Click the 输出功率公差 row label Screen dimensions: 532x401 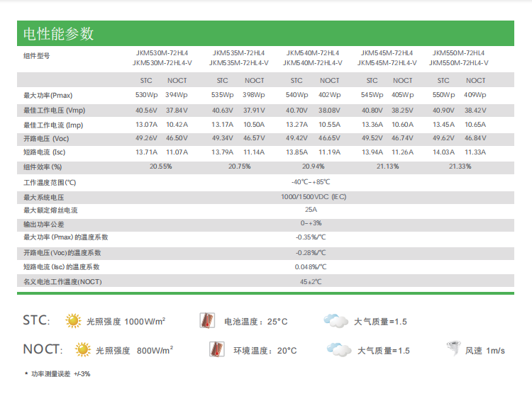click(x=43, y=225)
